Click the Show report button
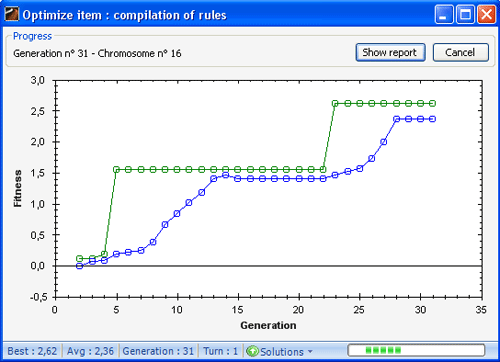This screenshot has width=500, height=362. (x=390, y=52)
